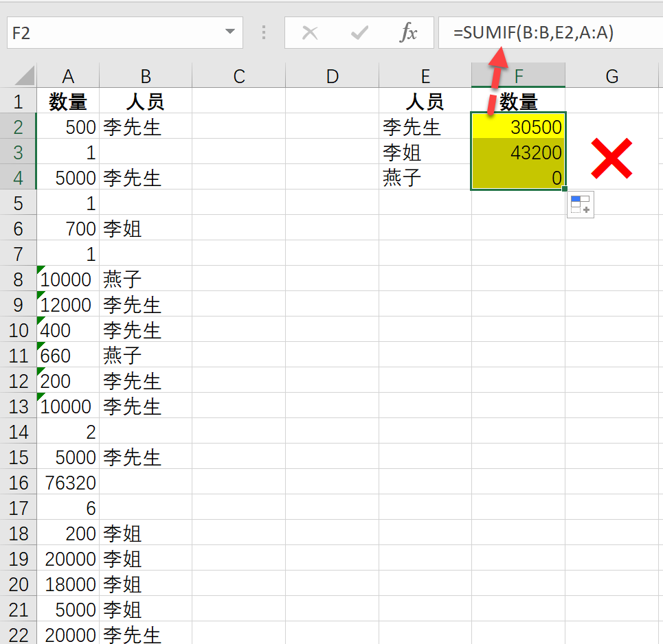Click cell B19 with 李姐

click(x=146, y=559)
